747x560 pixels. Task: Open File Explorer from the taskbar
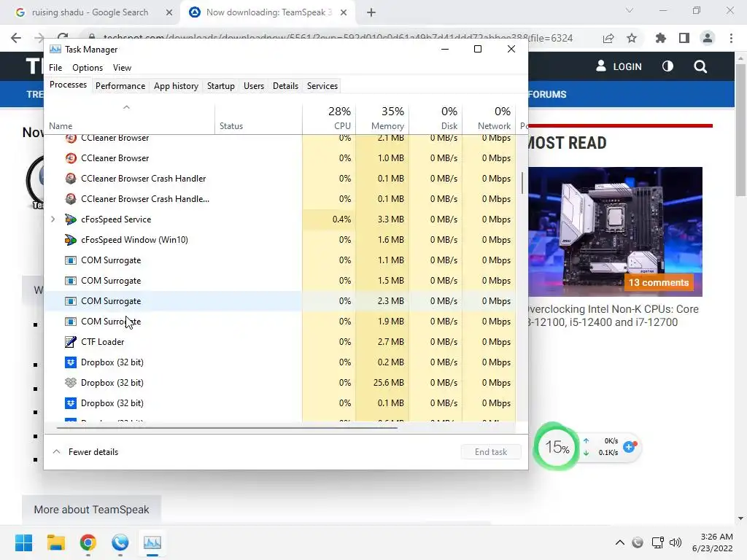point(55,542)
